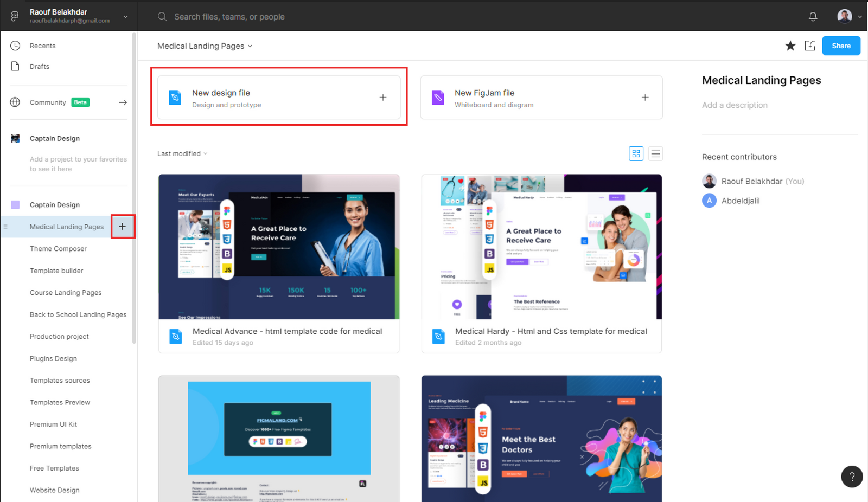
Task: Open the Last modified sort dropdown
Action: point(182,153)
